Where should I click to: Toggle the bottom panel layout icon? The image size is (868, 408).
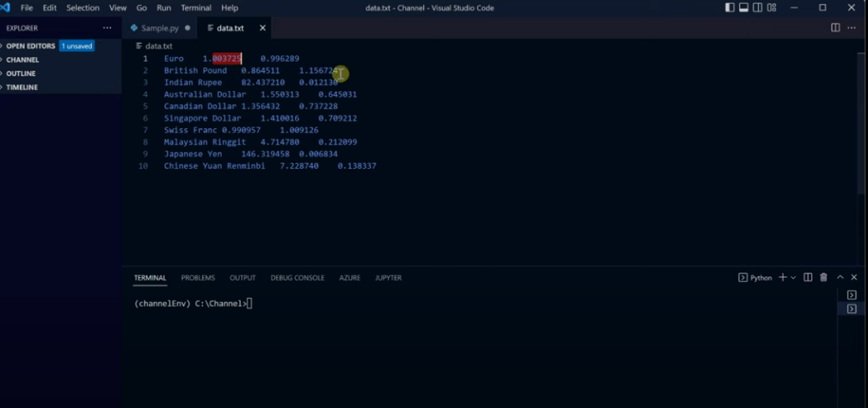point(743,7)
